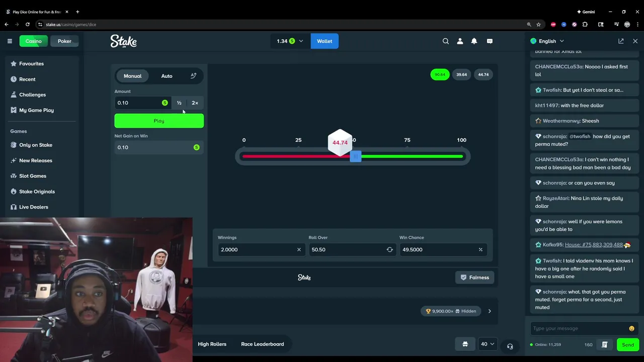Open House bet link from Kafka95
The width and height of the screenshot is (644, 362).
pos(594,245)
